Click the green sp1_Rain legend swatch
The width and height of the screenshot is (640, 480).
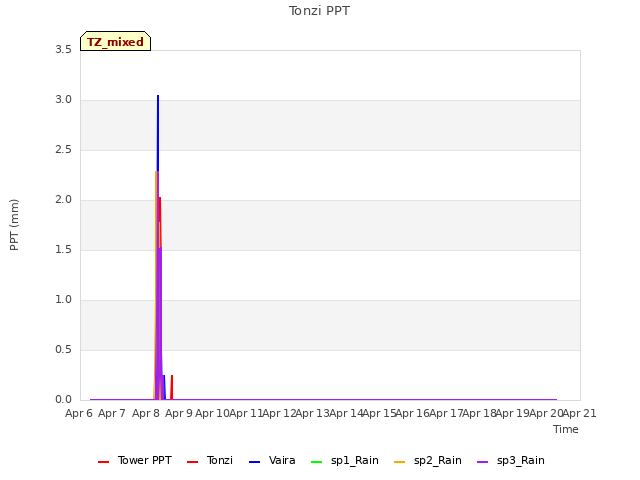(x=316, y=462)
